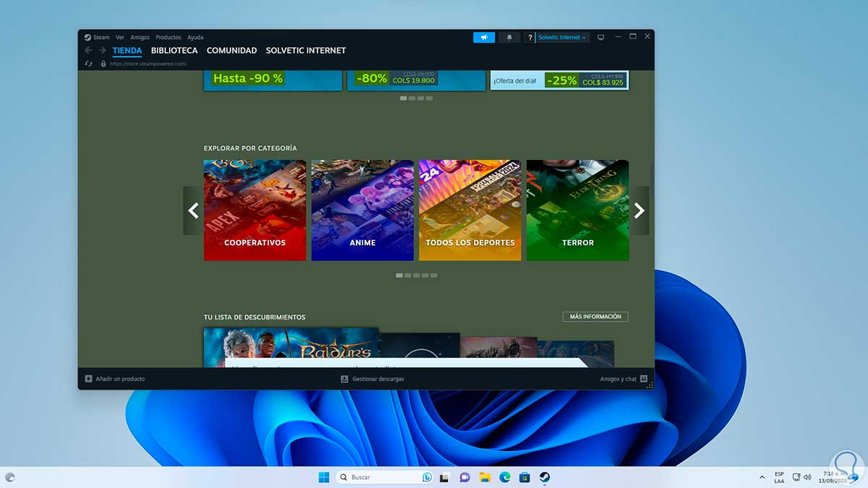
Task: Click the plus icon beside Añadir un producto
Action: (88, 379)
